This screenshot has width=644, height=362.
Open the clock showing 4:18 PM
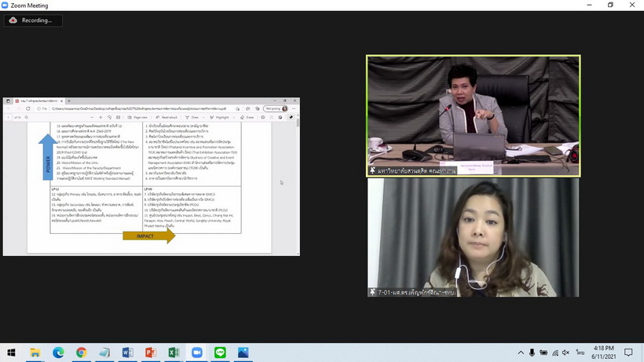[x=604, y=353]
